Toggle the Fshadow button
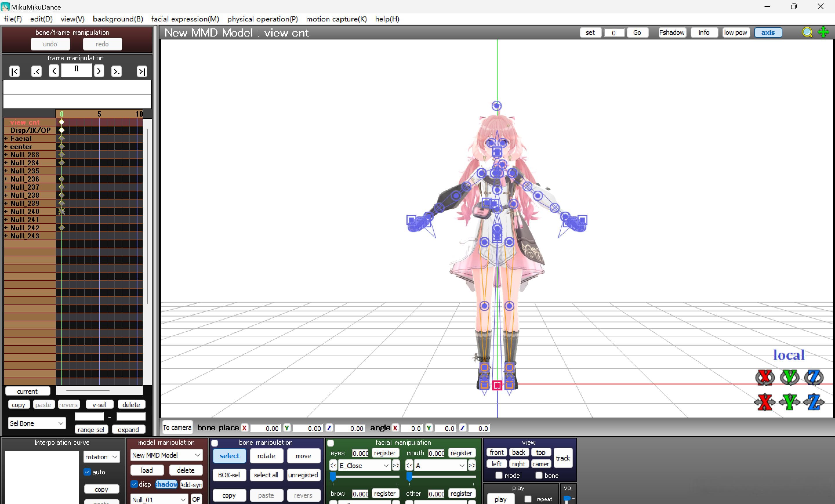This screenshot has width=835, height=504. (672, 32)
